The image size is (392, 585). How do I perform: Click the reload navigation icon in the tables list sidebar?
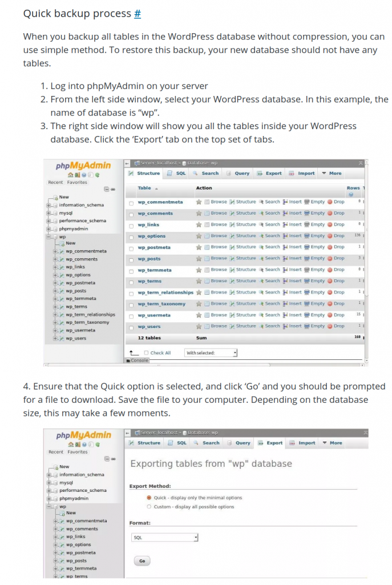coord(97,175)
